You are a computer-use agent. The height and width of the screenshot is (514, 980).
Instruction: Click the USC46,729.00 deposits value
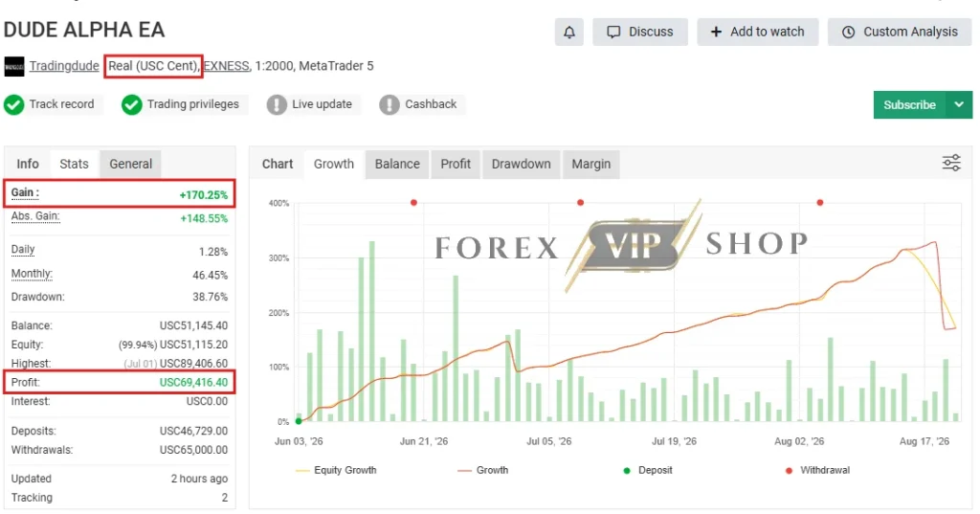[193, 431]
